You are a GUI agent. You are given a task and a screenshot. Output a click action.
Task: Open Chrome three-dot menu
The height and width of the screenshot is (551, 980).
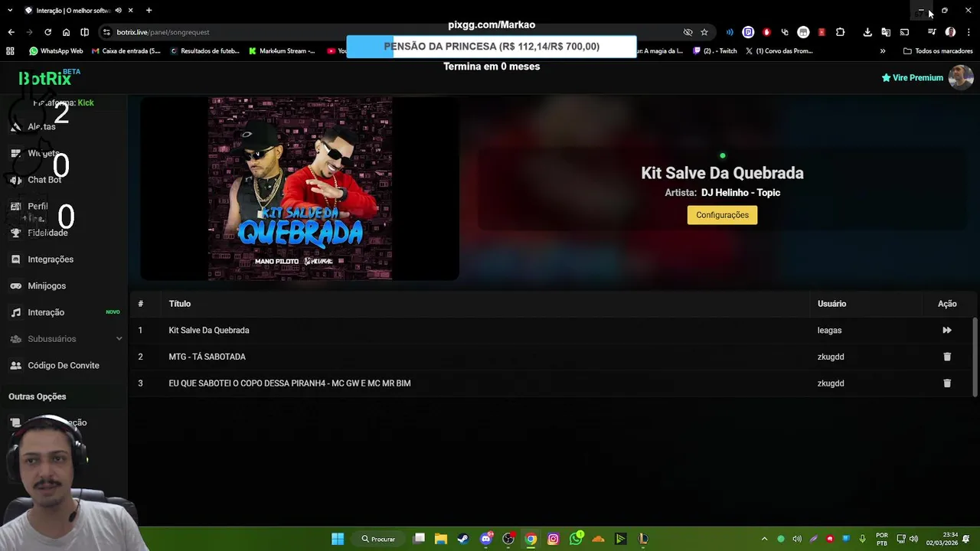click(969, 32)
